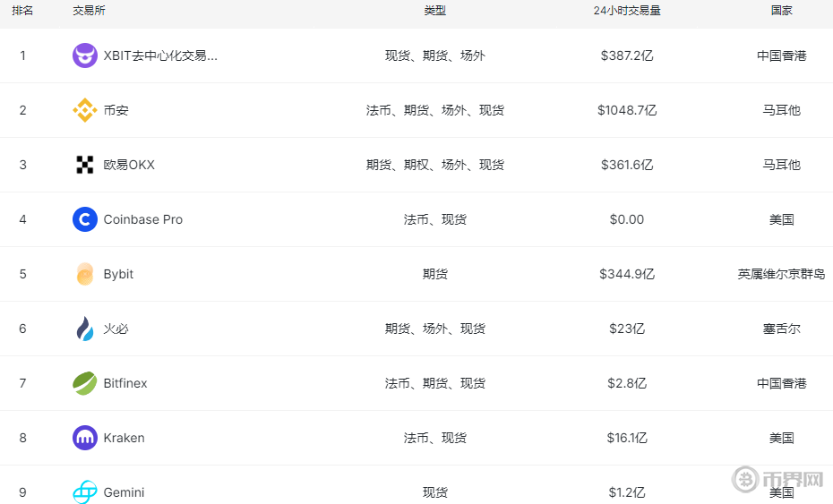Click the Kraken purple logo icon

(x=85, y=438)
